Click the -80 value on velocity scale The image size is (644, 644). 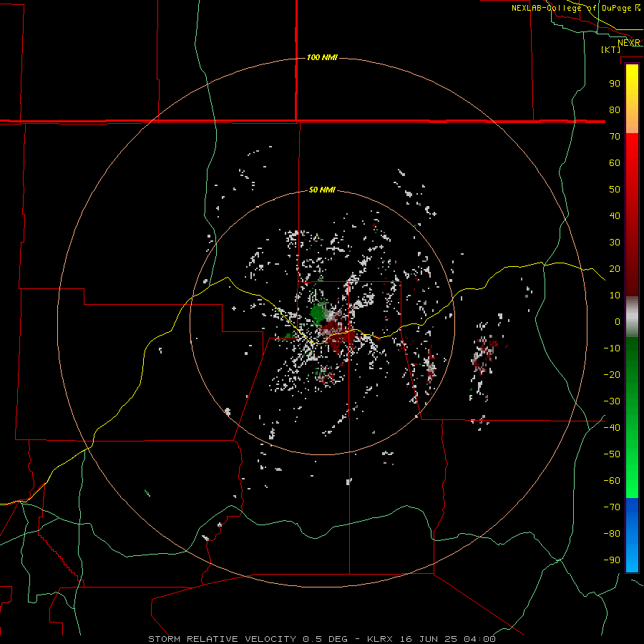612,534
